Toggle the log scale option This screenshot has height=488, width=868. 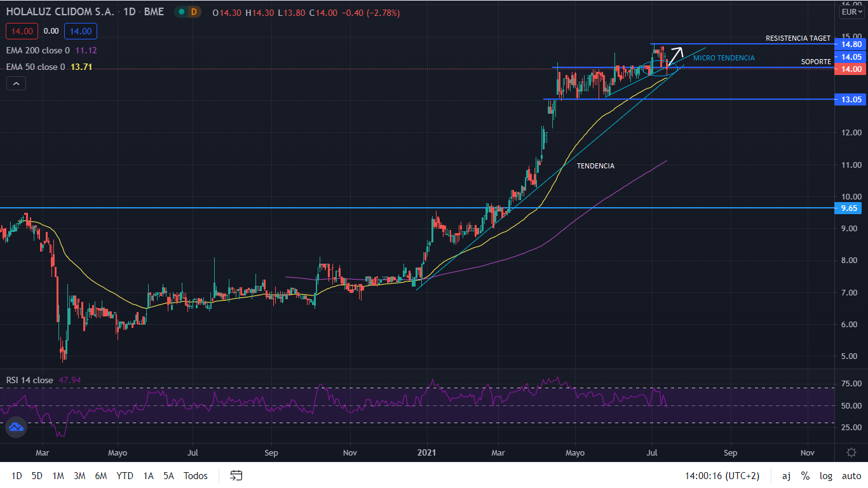point(825,476)
